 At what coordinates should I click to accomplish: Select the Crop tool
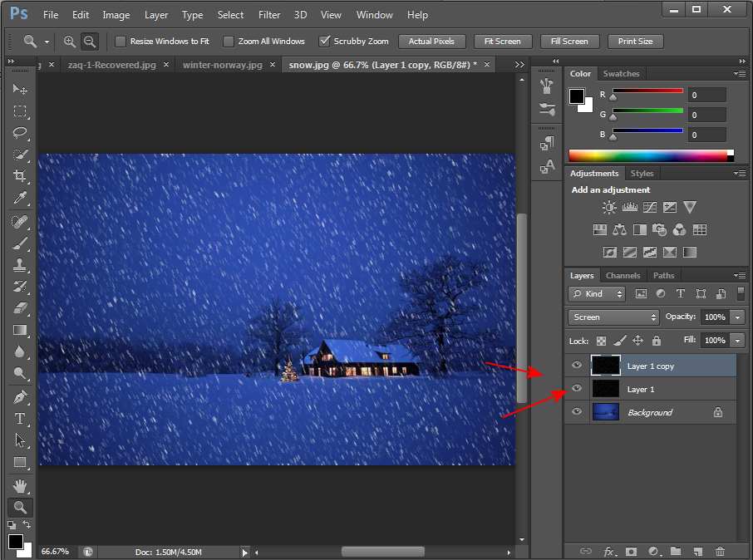coord(20,176)
